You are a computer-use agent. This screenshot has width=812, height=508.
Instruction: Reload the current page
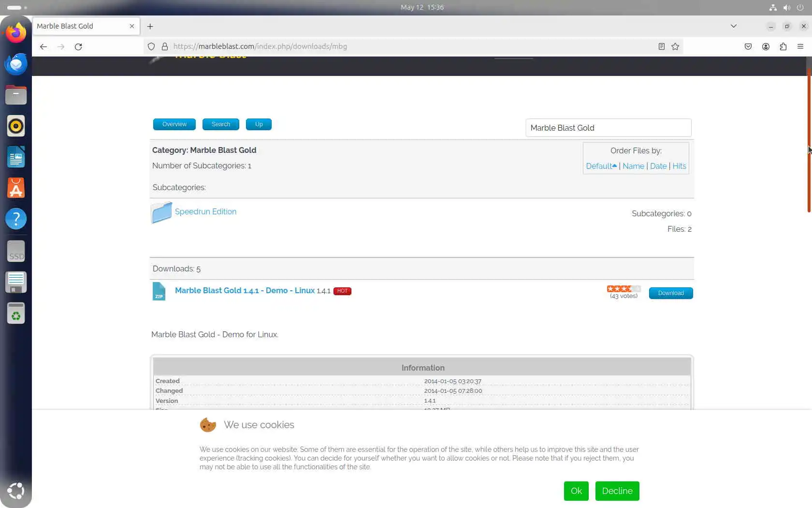coord(78,46)
